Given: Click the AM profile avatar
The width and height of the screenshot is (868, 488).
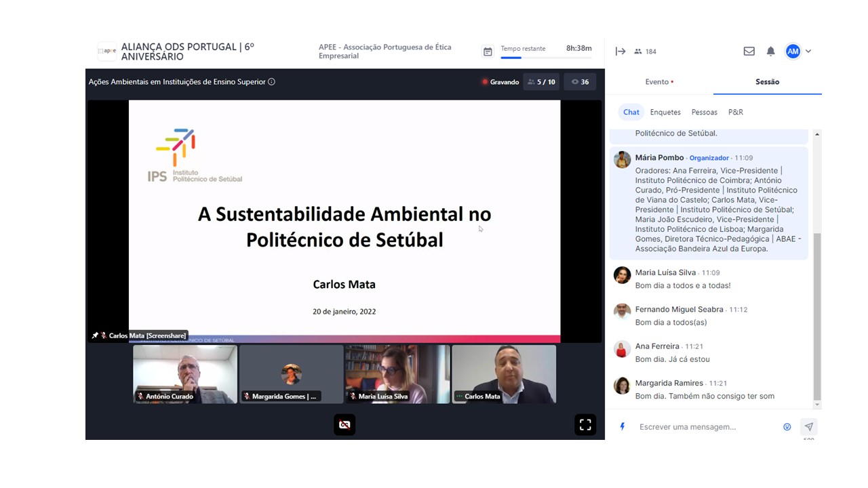Looking at the screenshot, I should 793,52.
